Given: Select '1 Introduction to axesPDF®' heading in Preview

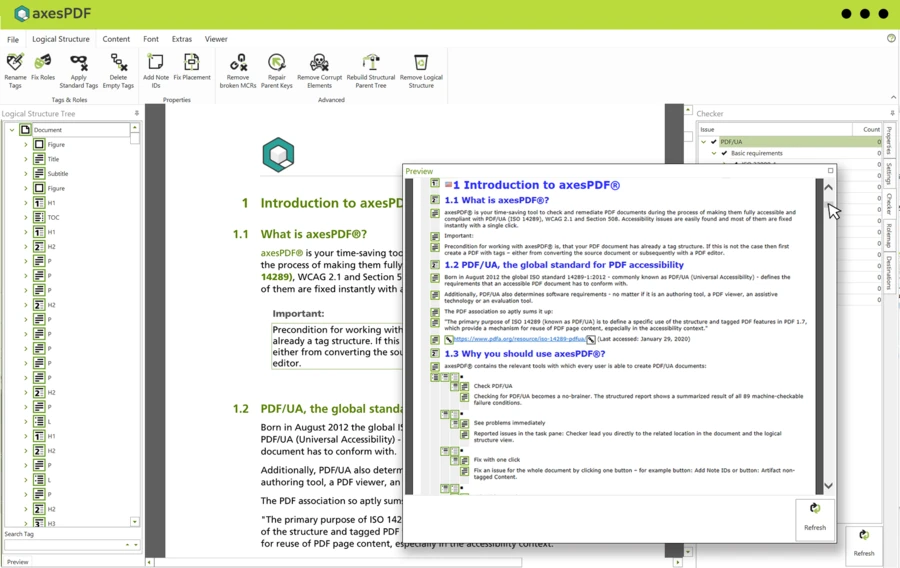Looking at the screenshot, I should 536,185.
